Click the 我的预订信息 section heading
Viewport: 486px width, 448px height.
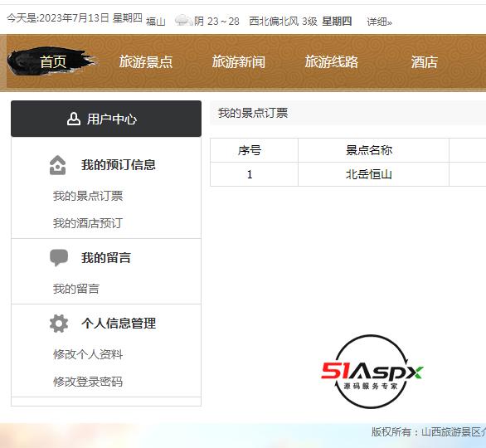point(119,165)
